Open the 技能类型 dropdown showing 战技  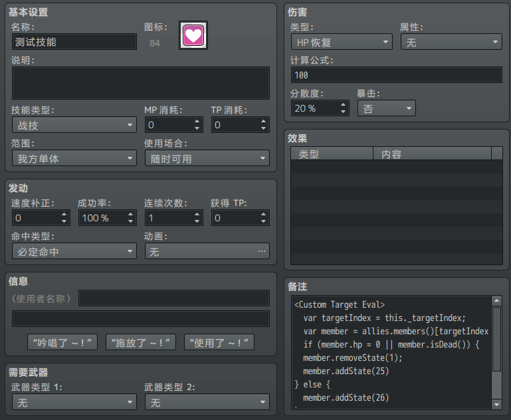coord(74,125)
